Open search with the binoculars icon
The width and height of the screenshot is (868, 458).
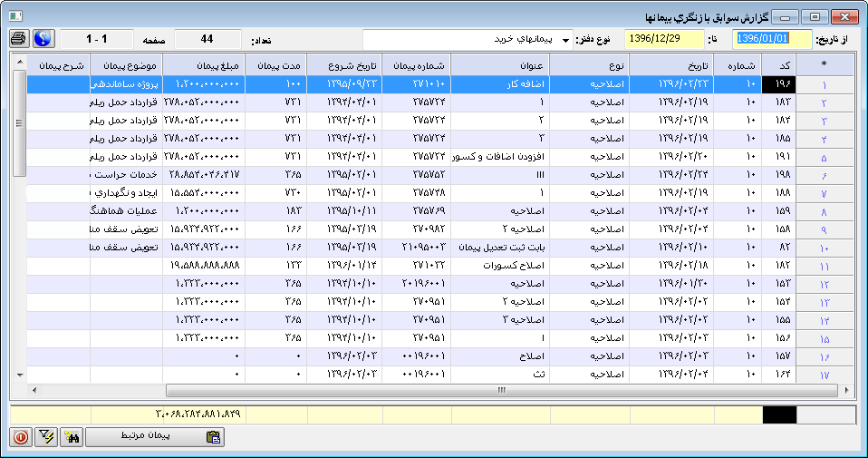pyautogui.click(x=72, y=437)
